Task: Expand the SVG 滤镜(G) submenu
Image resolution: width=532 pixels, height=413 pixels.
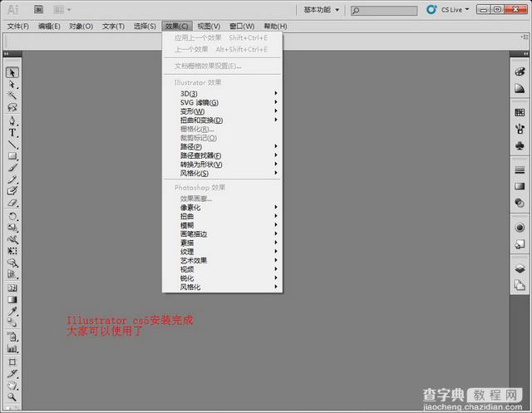Action: [222, 102]
